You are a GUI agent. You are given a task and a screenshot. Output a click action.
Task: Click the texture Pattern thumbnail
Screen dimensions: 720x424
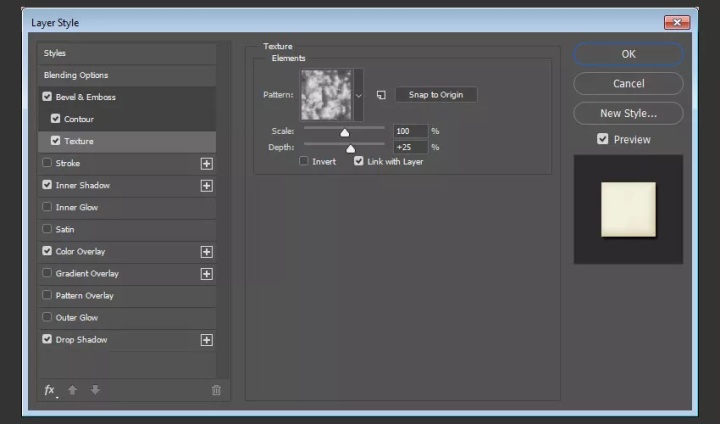click(326, 95)
